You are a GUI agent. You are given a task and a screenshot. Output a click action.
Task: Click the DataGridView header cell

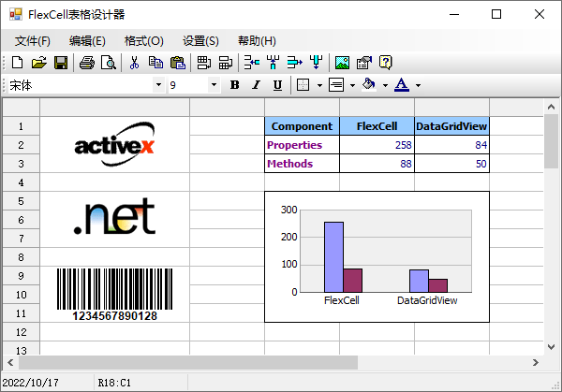[452, 126]
